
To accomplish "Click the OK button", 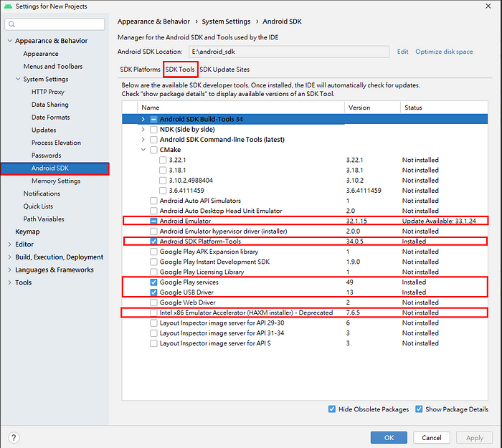I will [x=389, y=438].
